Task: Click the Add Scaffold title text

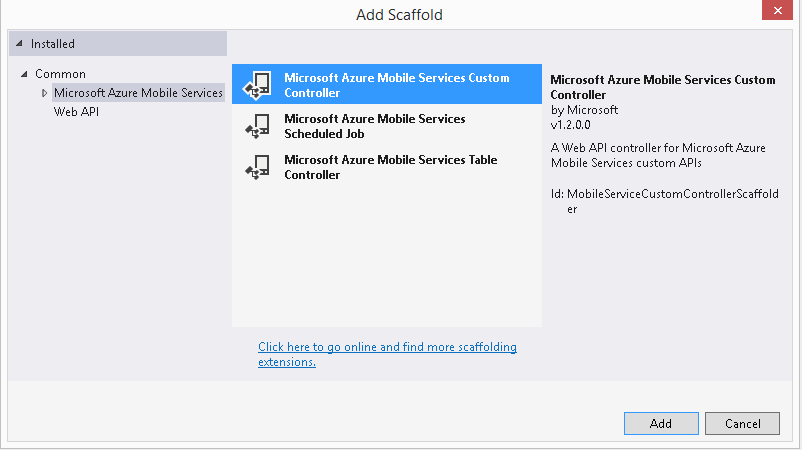Action: (399, 14)
